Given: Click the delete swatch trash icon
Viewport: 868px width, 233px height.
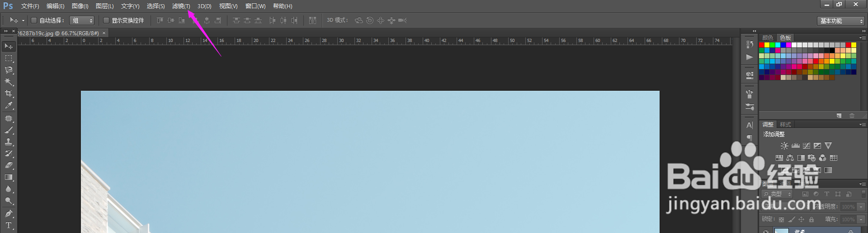Looking at the screenshot, I should coord(852,116).
